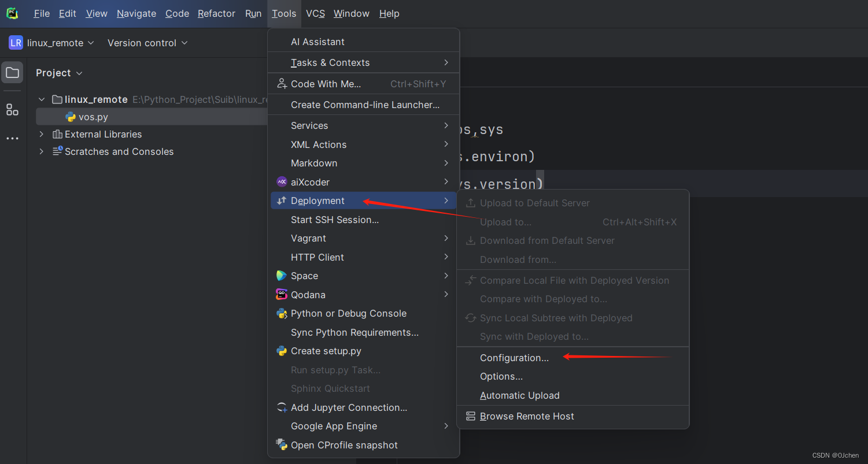Select the linux_remote root folder

pyautogui.click(x=153, y=99)
